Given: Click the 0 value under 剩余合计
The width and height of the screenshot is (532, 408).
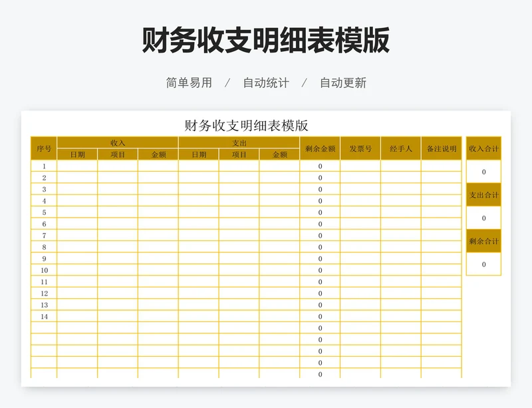Looking at the screenshot, I should click(x=484, y=264).
